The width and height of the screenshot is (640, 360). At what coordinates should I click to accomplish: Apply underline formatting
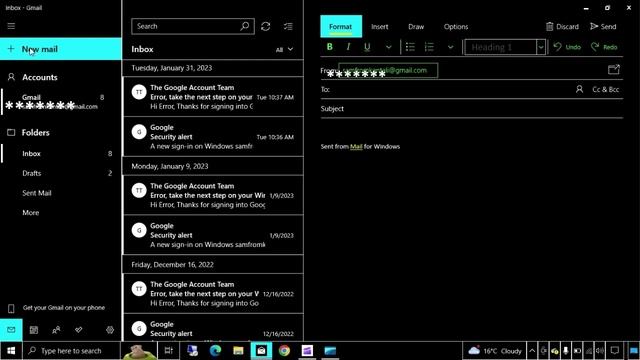coord(367,47)
